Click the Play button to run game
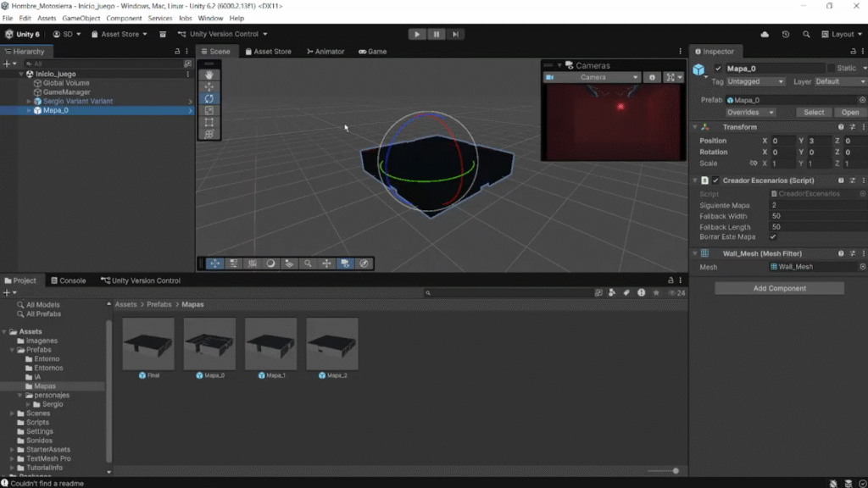 [x=416, y=34]
